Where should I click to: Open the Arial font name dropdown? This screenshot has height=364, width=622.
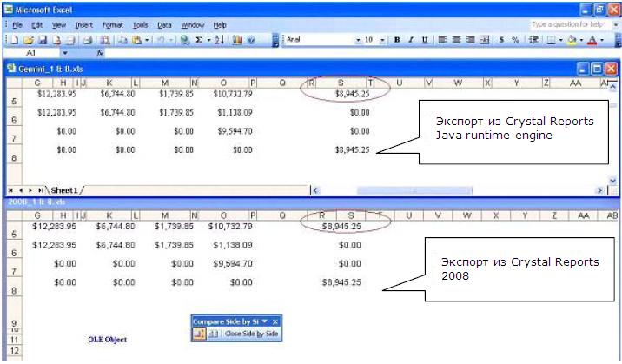358,40
